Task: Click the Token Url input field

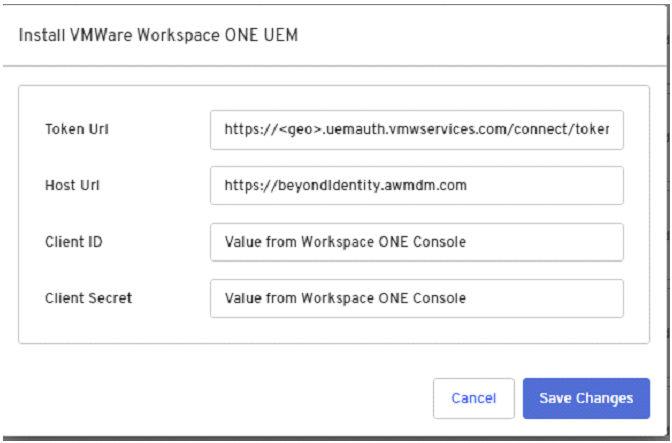Action: (416, 129)
